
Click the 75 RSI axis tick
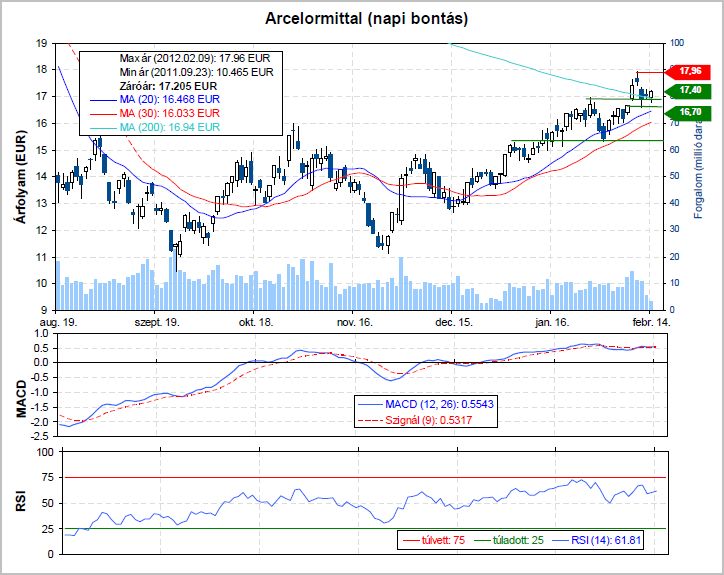point(48,478)
